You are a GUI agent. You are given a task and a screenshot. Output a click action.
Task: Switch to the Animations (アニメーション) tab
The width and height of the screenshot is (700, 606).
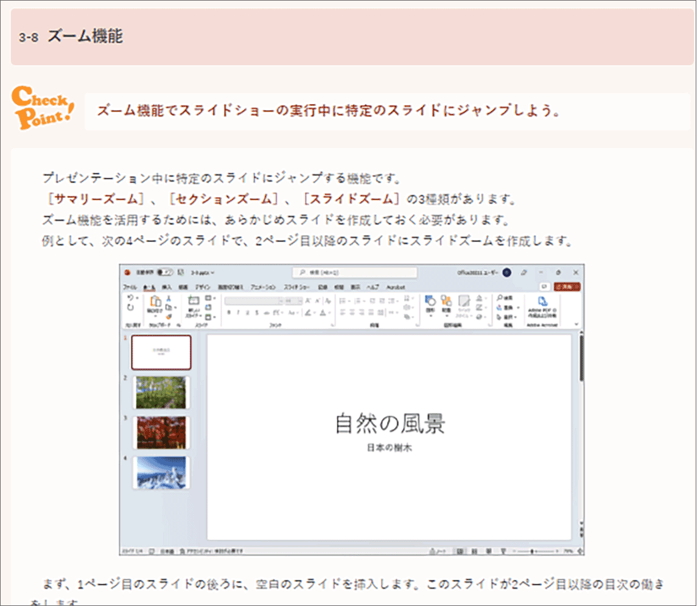point(263,287)
